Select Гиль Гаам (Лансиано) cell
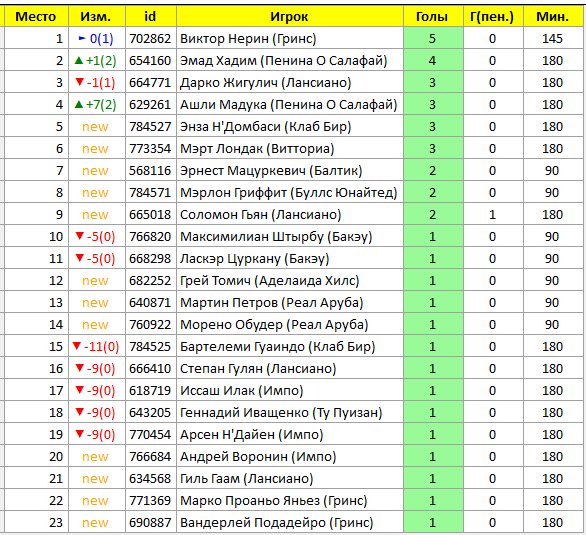The height and width of the screenshot is (535, 586). click(x=290, y=479)
